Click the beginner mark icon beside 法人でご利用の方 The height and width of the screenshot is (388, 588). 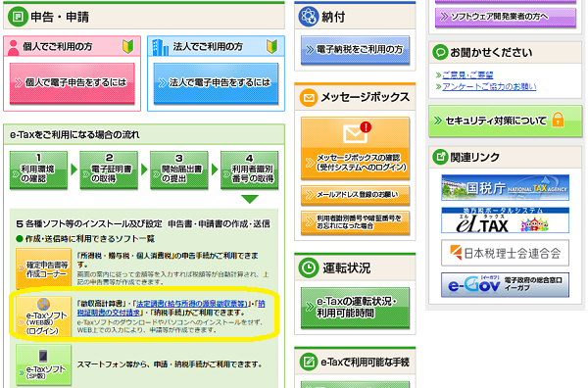point(271,46)
